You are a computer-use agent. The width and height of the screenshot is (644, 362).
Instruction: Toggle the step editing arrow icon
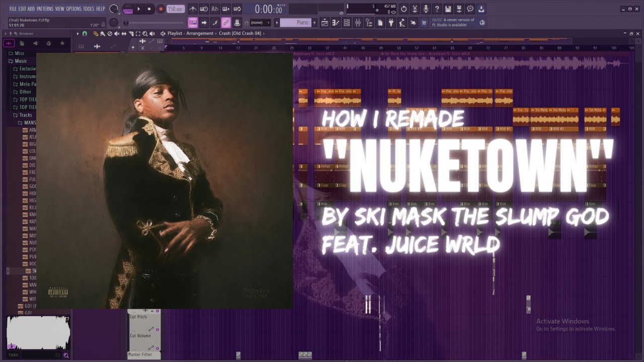(204, 23)
